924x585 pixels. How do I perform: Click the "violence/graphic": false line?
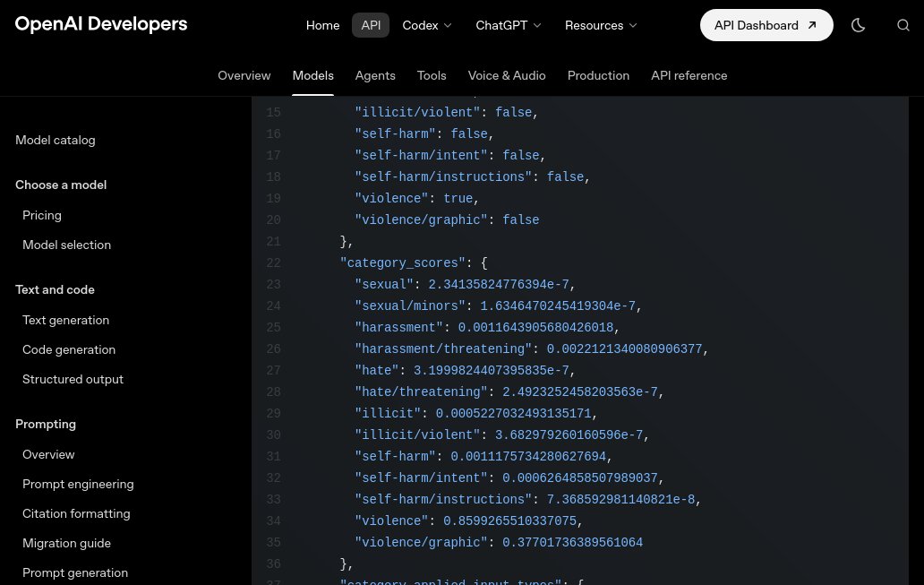[x=447, y=220]
